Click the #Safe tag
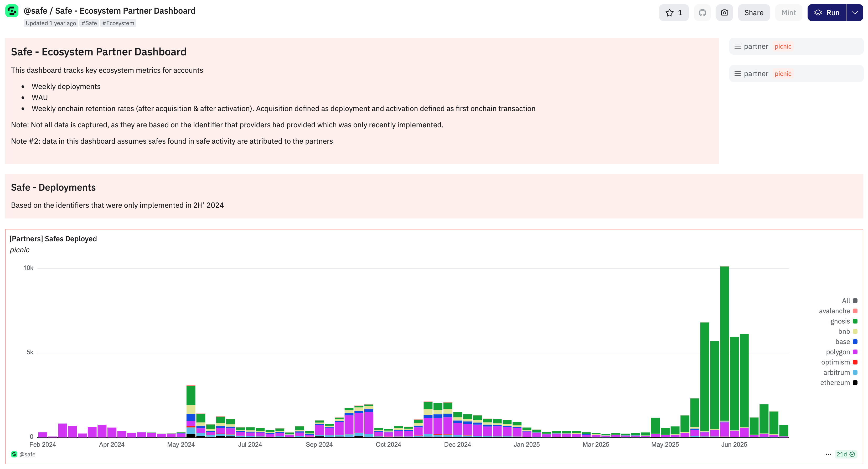Viewport: 868px width, 469px height. 89,23
